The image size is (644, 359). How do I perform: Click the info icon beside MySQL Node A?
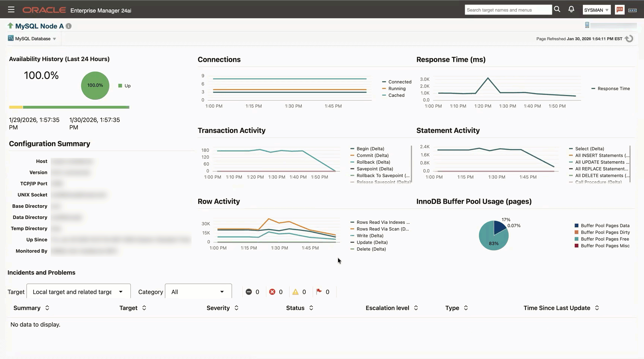tap(69, 26)
